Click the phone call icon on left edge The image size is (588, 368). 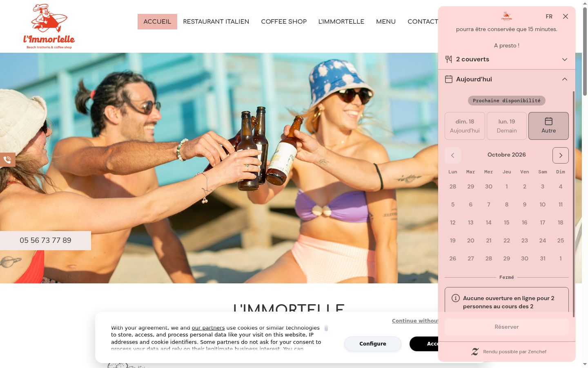tap(7, 159)
